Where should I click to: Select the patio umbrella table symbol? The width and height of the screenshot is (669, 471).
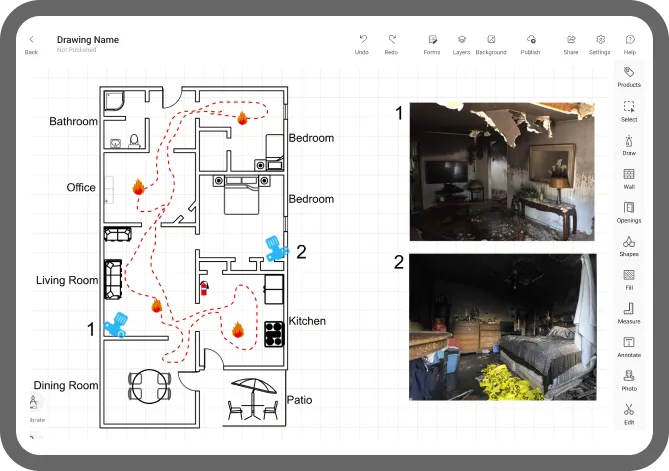(253, 399)
